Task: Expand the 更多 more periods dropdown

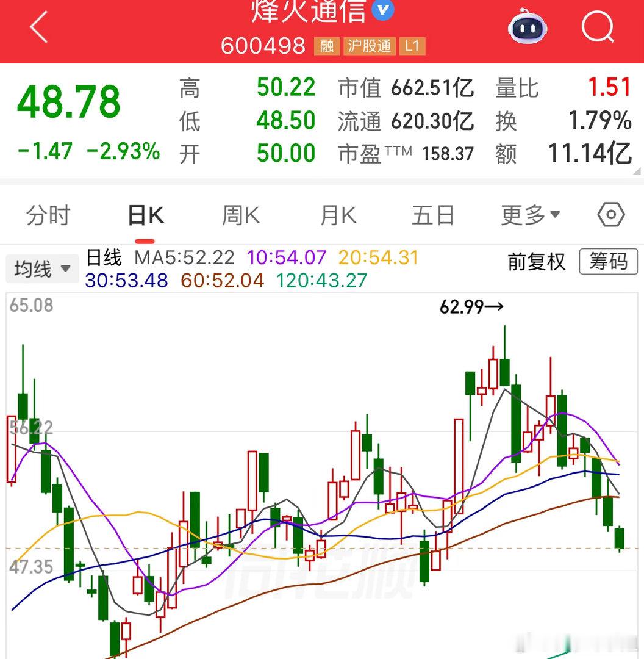Action: click(x=531, y=215)
